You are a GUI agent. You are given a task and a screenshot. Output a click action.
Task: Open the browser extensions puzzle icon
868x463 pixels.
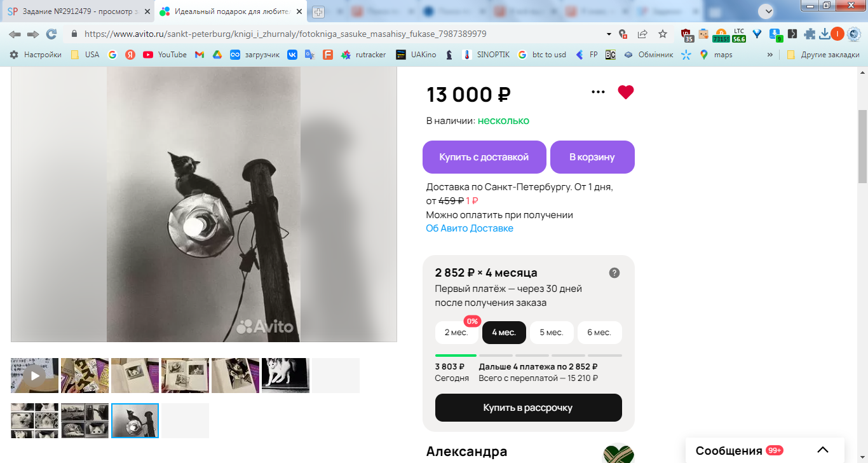click(810, 34)
